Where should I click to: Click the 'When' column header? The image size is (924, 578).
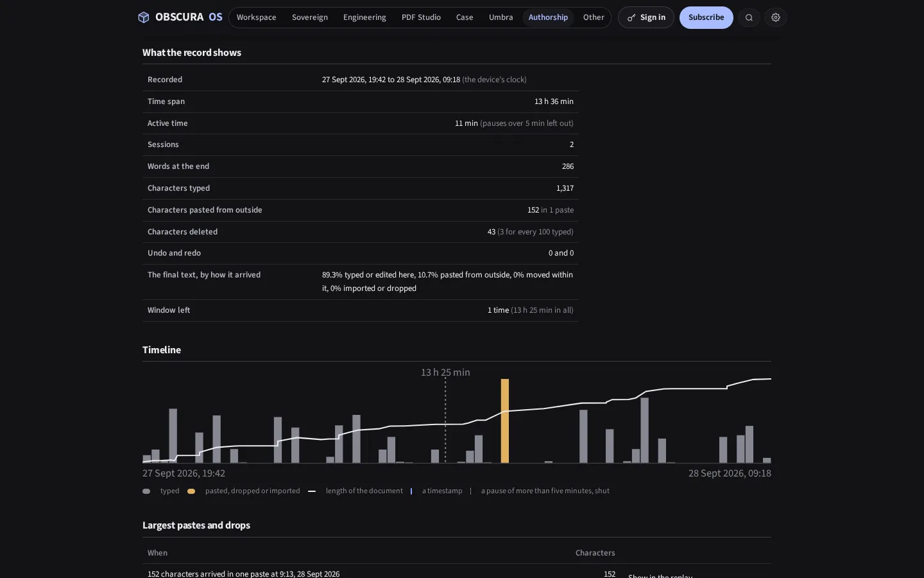157,553
